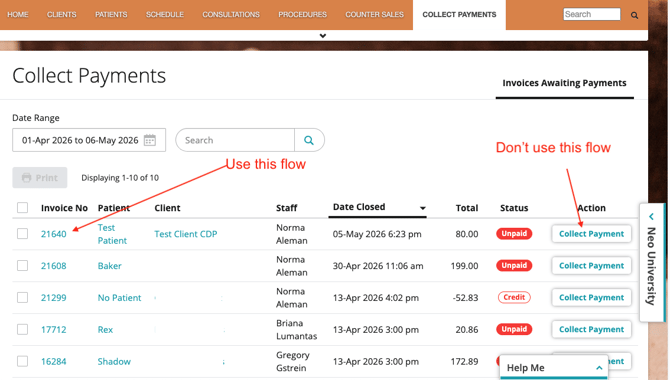Open the Patients menu item

tap(111, 15)
